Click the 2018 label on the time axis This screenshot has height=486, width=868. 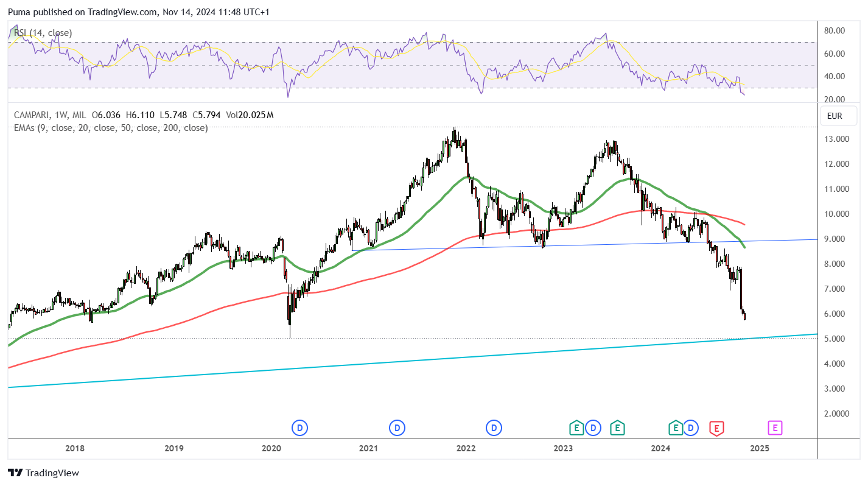click(x=74, y=449)
